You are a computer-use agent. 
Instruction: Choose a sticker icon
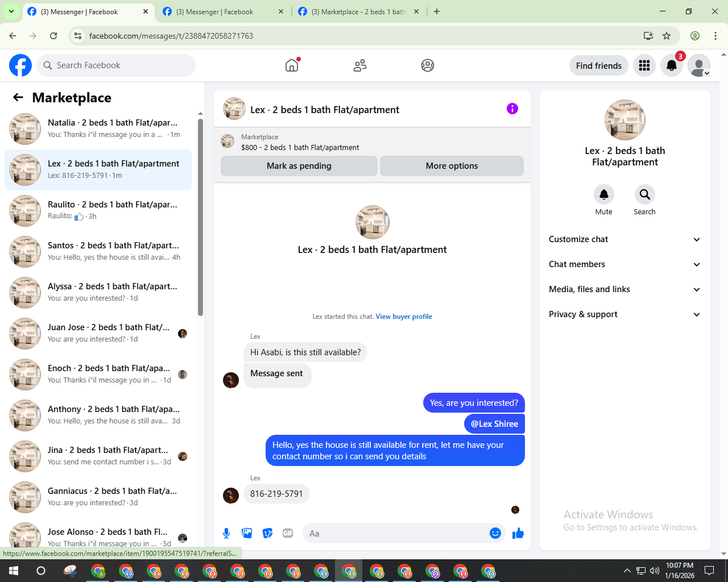click(267, 533)
